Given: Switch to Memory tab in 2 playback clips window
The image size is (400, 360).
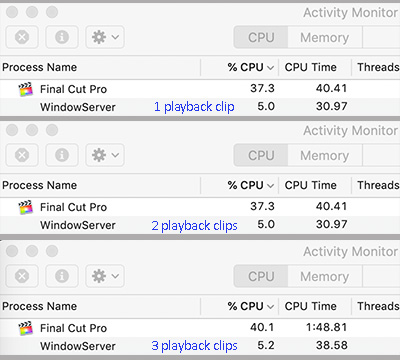Looking at the screenshot, I should point(325,155).
